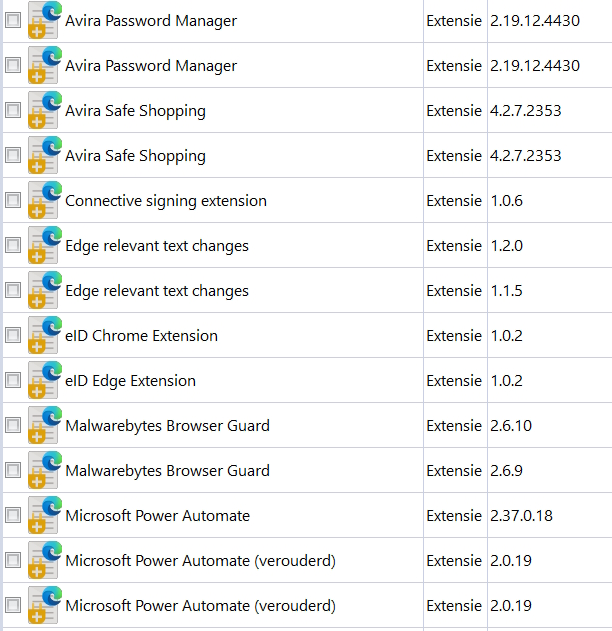This screenshot has height=631, width=612.
Task: Click Extensie type cell for eID Chrome Extension
Action: tap(453, 335)
